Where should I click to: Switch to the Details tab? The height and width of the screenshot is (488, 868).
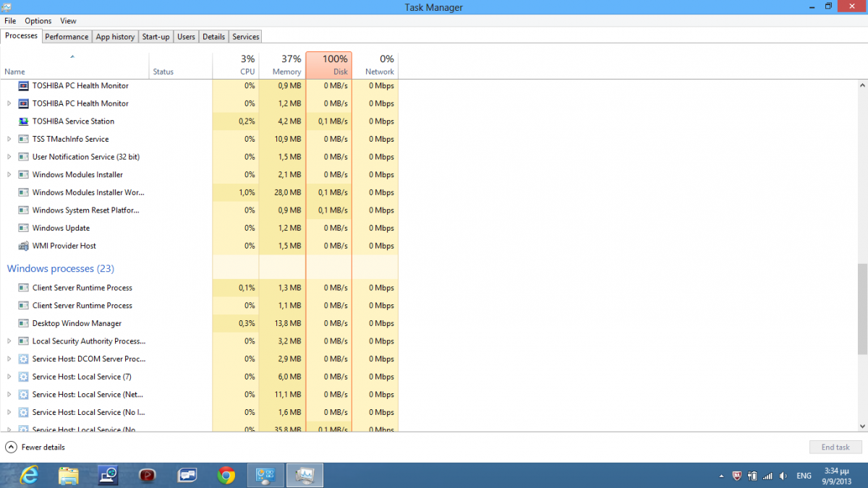[213, 36]
